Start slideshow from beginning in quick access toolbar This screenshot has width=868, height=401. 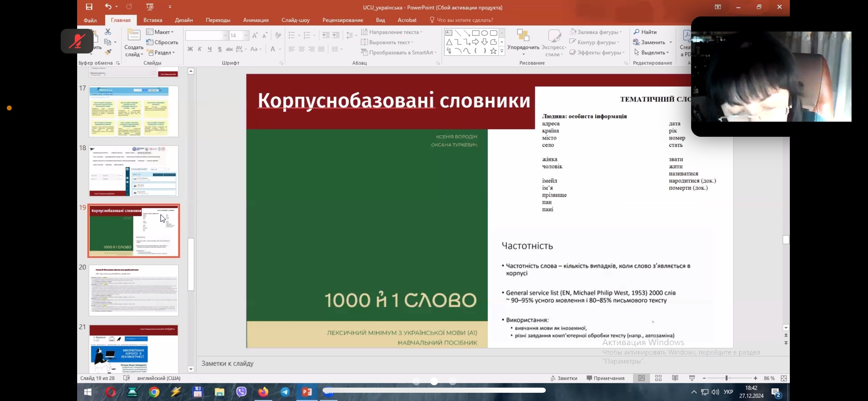pos(150,7)
